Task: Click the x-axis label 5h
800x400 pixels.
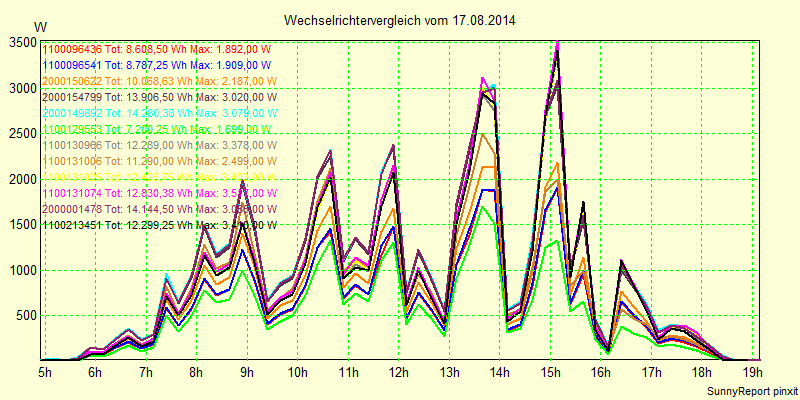Action: [45, 371]
